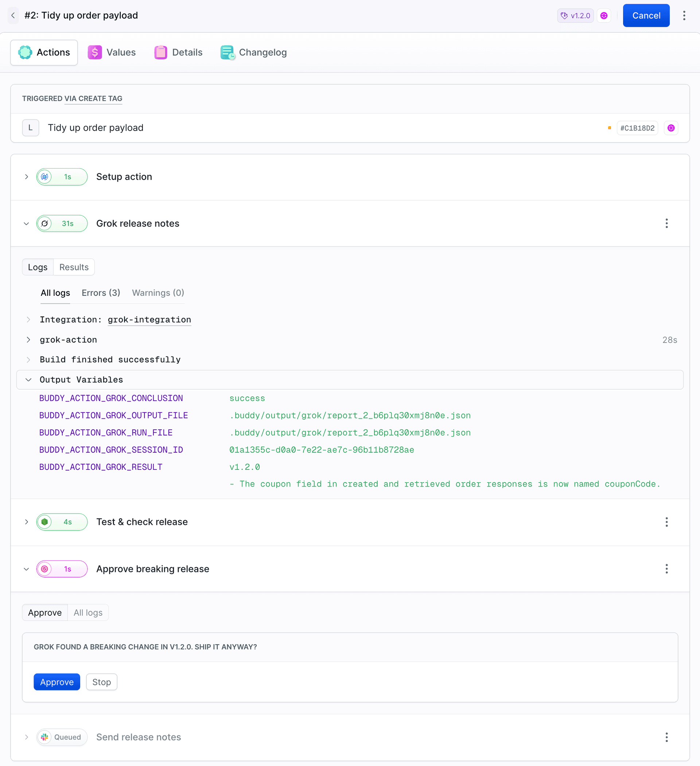700x766 pixels.
Task: Open more options for Grok release notes
Action: (666, 223)
